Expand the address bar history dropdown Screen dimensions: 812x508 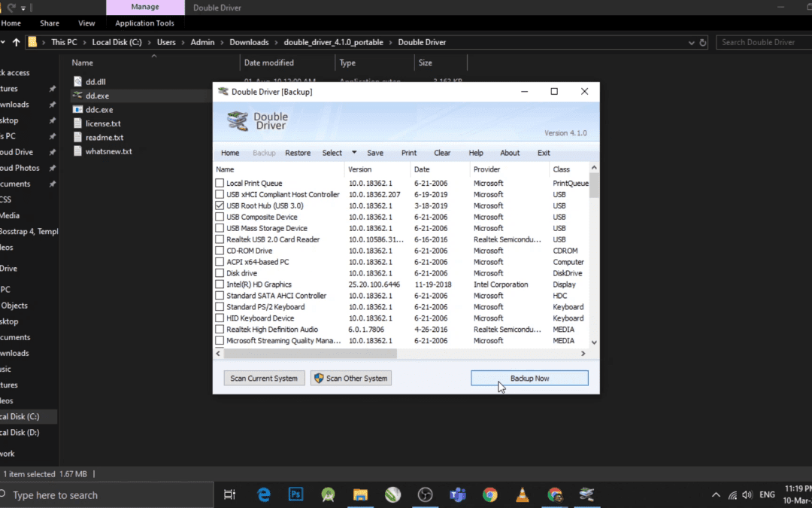pos(692,42)
